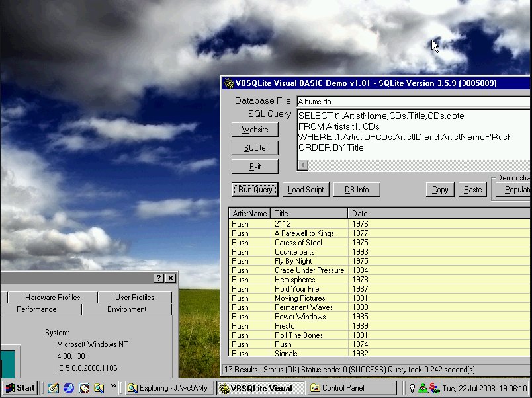Image resolution: width=532 pixels, height=398 pixels.
Task: Click the help question mark button in System Properties
Action: [x=158, y=278]
